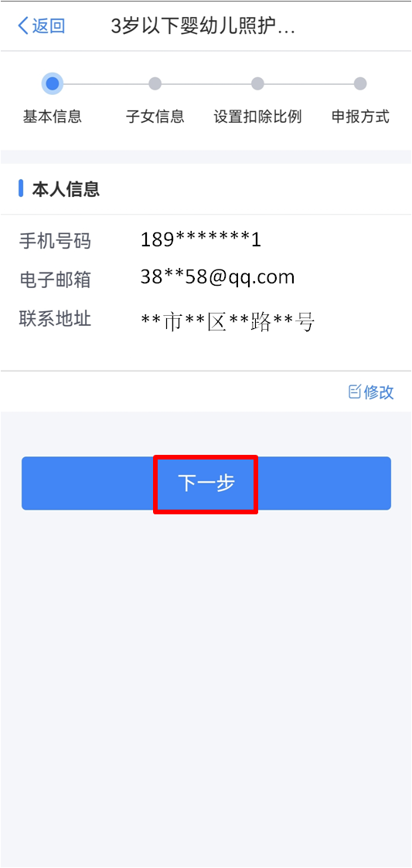Image resolution: width=412 pixels, height=868 pixels.
Task: Click the 联系地址 address value
Action: click(227, 321)
